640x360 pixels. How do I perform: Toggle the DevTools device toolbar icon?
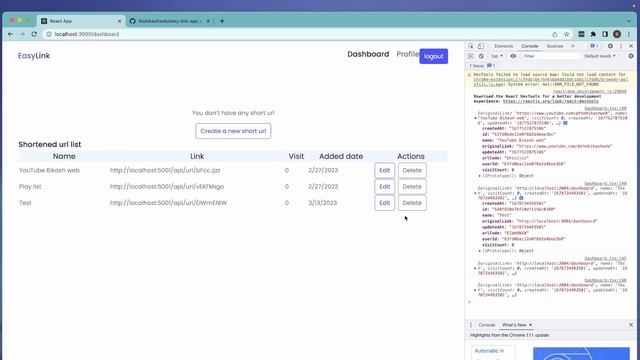481,46
